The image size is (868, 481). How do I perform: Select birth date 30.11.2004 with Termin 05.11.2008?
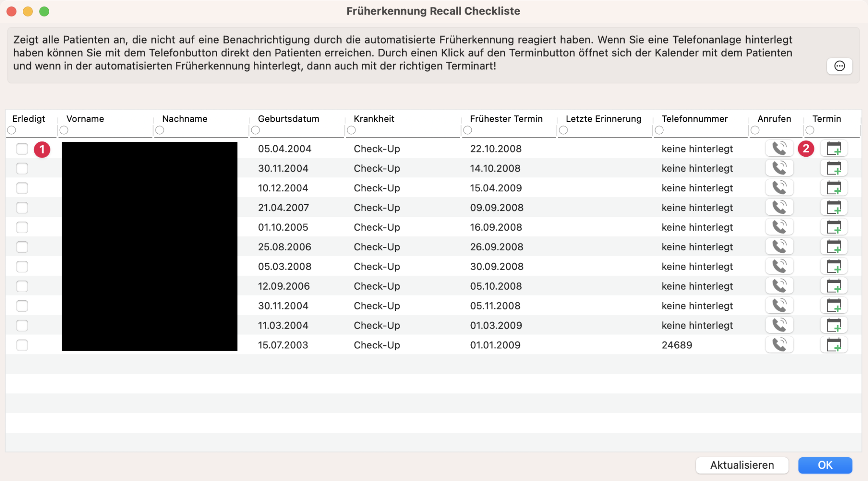pyautogui.click(x=283, y=305)
